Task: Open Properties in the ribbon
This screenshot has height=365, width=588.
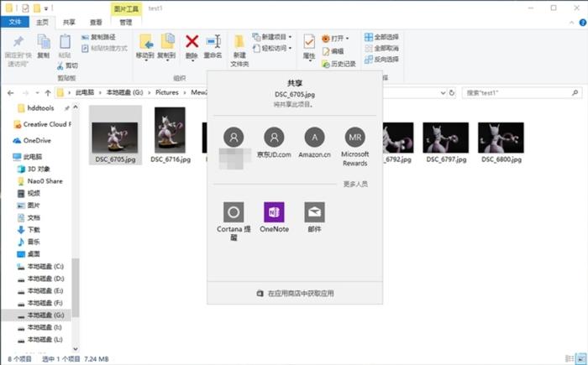Action: (x=309, y=46)
